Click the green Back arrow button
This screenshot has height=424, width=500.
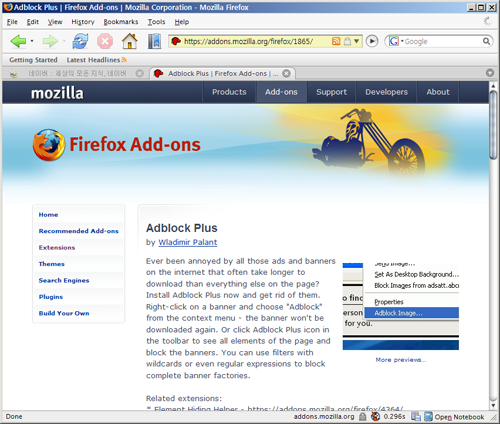coord(18,41)
